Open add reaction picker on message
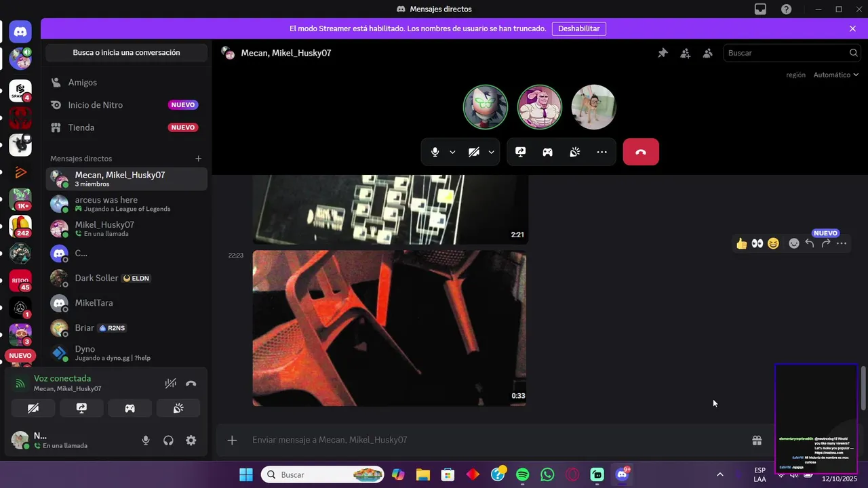The height and width of the screenshot is (488, 868). [793, 243]
